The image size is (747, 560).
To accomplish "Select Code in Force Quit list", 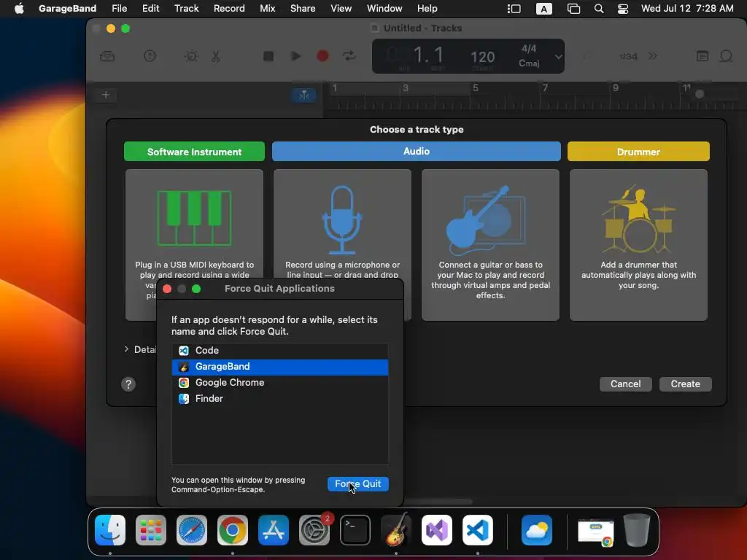I will 279,351.
